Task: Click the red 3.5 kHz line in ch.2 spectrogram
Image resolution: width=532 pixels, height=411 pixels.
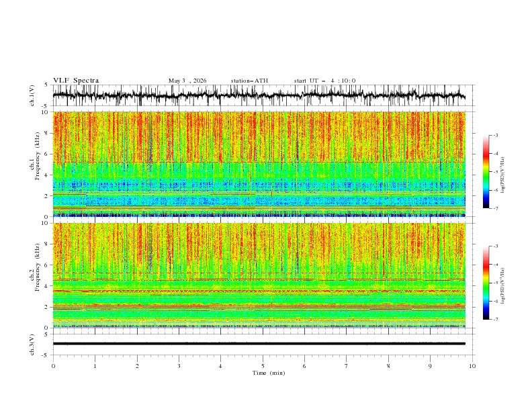Action: coord(259,291)
